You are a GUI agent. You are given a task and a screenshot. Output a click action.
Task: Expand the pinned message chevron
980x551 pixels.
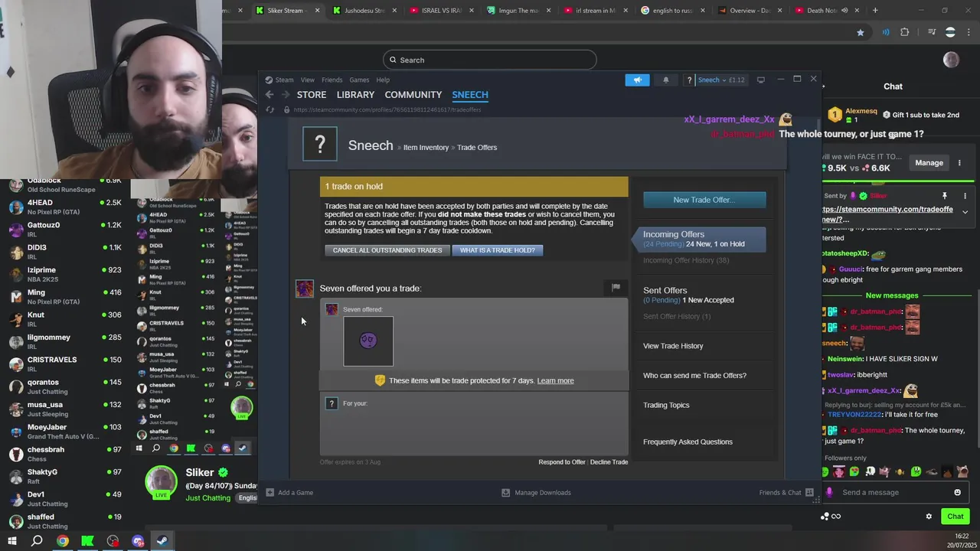(965, 212)
